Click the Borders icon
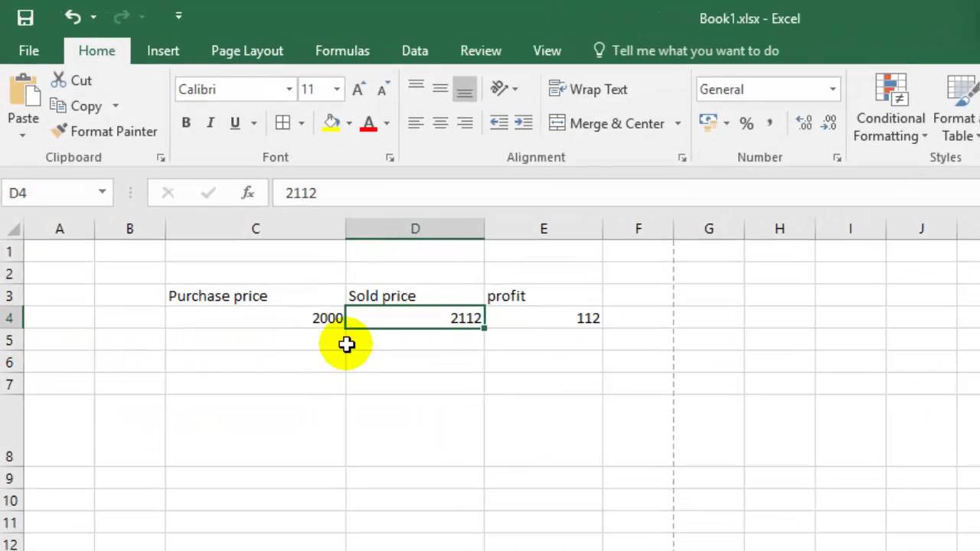980x551 pixels. [x=283, y=122]
